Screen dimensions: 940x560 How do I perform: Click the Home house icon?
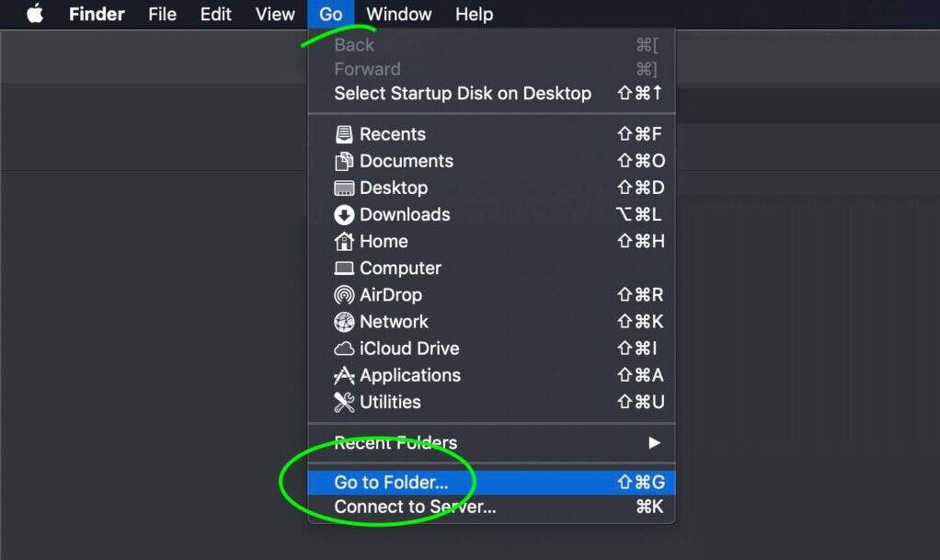point(344,241)
